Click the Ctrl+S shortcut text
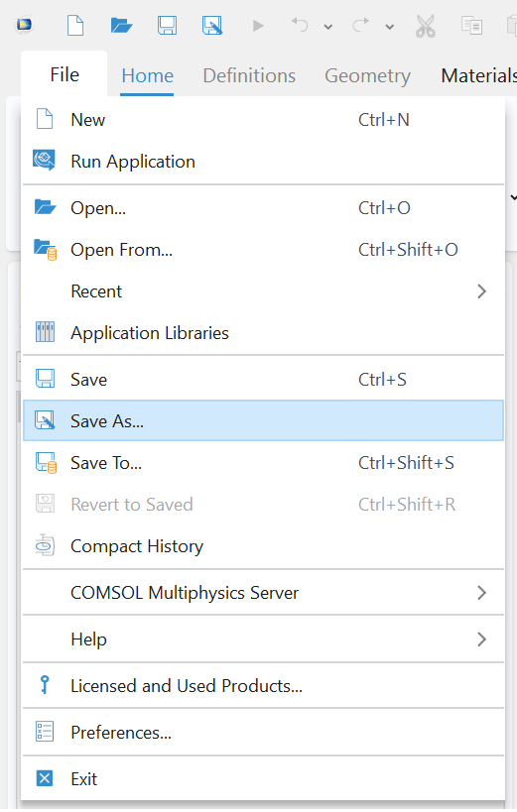This screenshot has height=812, width=517. point(382,380)
